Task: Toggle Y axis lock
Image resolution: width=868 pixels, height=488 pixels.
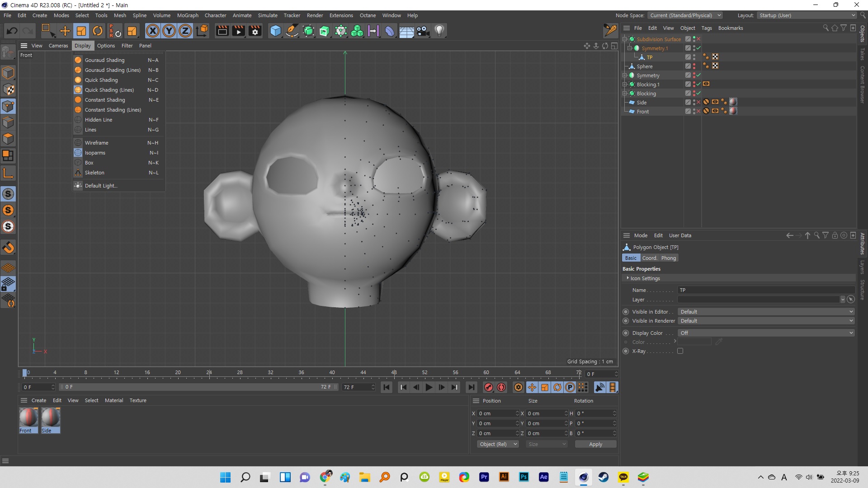Action: point(169,31)
